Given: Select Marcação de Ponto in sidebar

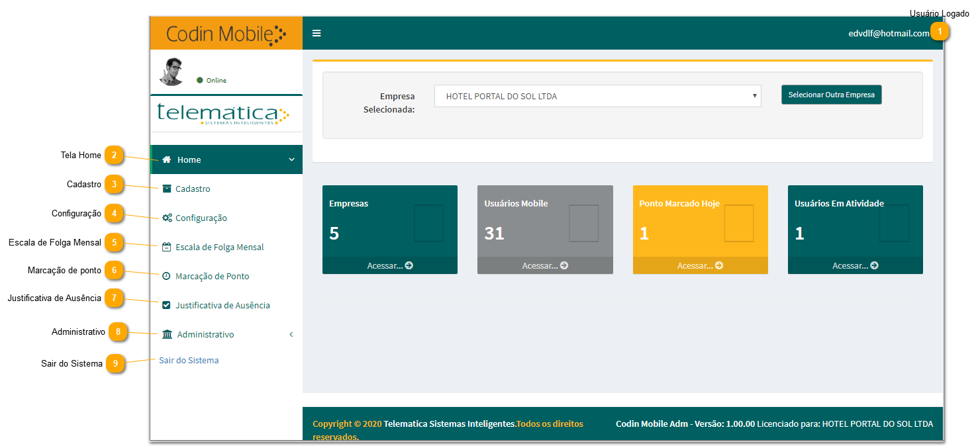Looking at the screenshot, I should pyautogui.click(x=226, y=276).
